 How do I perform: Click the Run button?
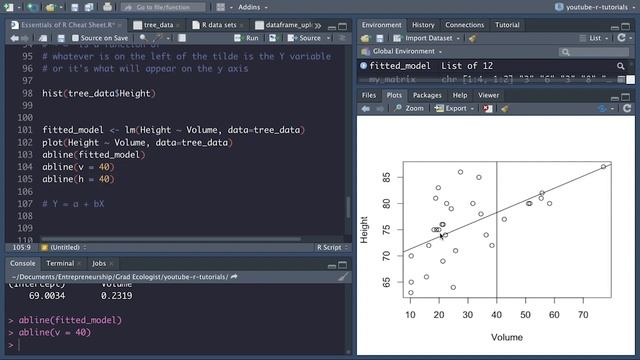pos(247,38)
